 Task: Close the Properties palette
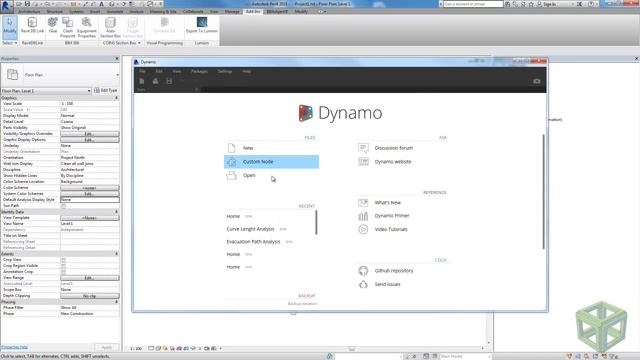tap(117, 59)
